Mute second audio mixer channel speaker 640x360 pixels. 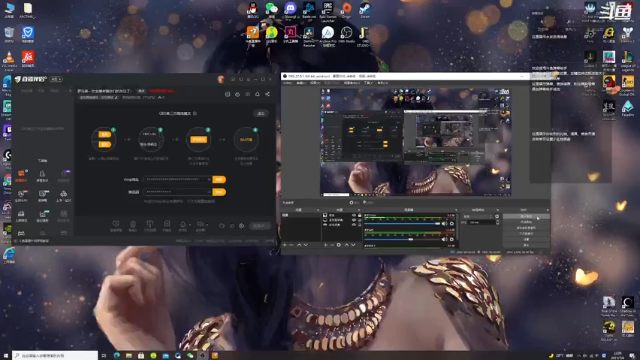point(444,239)
